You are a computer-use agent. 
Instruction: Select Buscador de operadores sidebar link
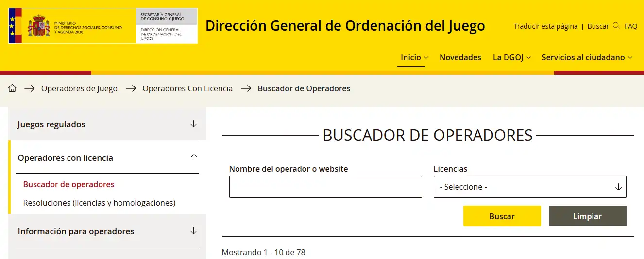[69, 184]
